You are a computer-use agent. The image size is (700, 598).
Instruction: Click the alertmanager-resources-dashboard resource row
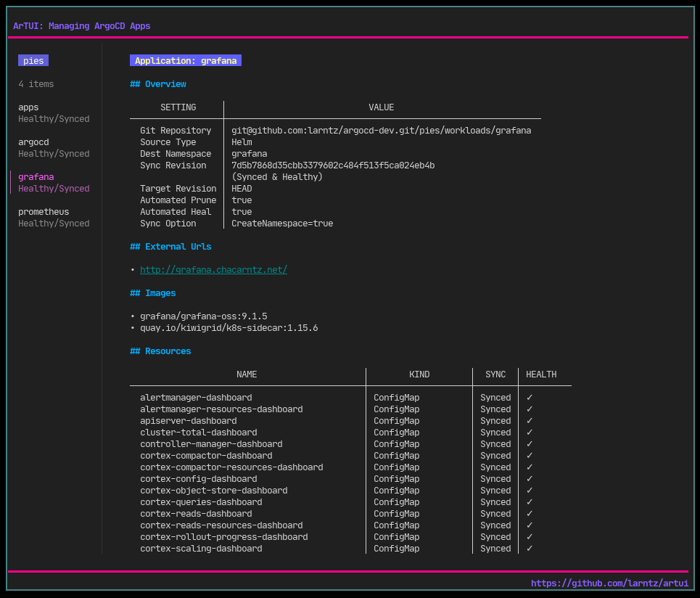(x=350, y=409)
